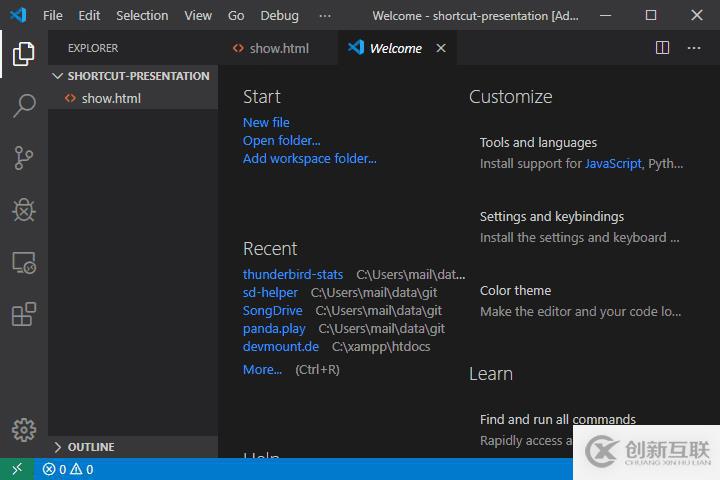Click the path C:\xampp\htdocs text
This screenshot has width=720, height=480.
point(381,346)
